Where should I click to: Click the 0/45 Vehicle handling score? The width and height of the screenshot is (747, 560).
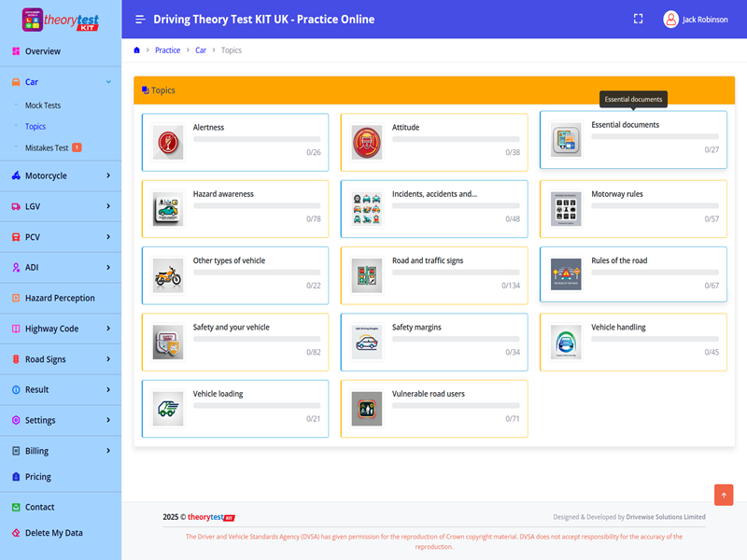712,353
